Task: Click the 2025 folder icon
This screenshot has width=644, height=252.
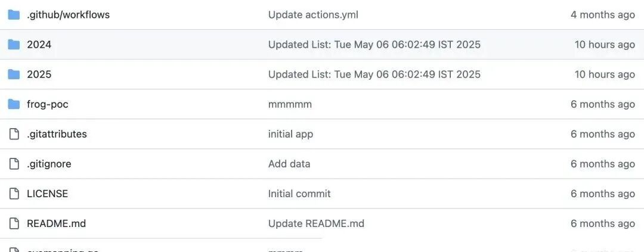Action: pyautogui.click(x=14, y=74)
